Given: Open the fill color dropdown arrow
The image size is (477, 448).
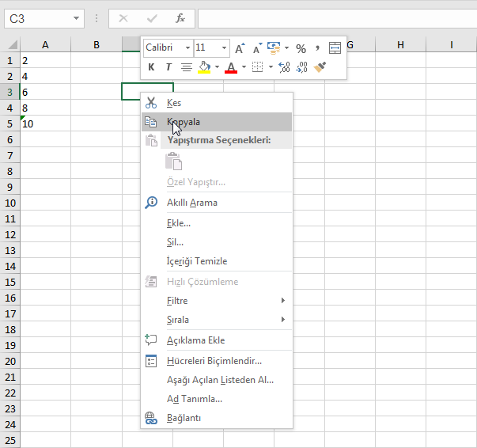Looking at the screenshot, I should point(217,67).
